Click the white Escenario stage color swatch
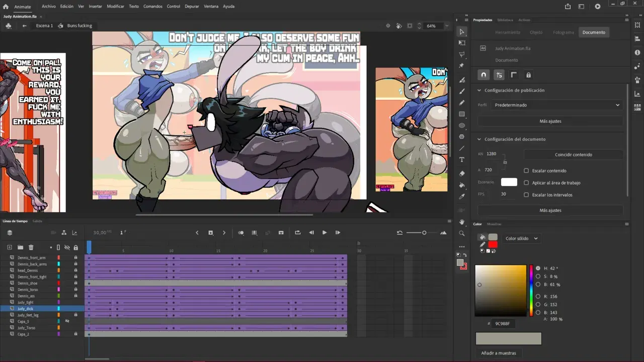Image resolution: width=644 pixels, height=362 pixels. click(509, 182)
